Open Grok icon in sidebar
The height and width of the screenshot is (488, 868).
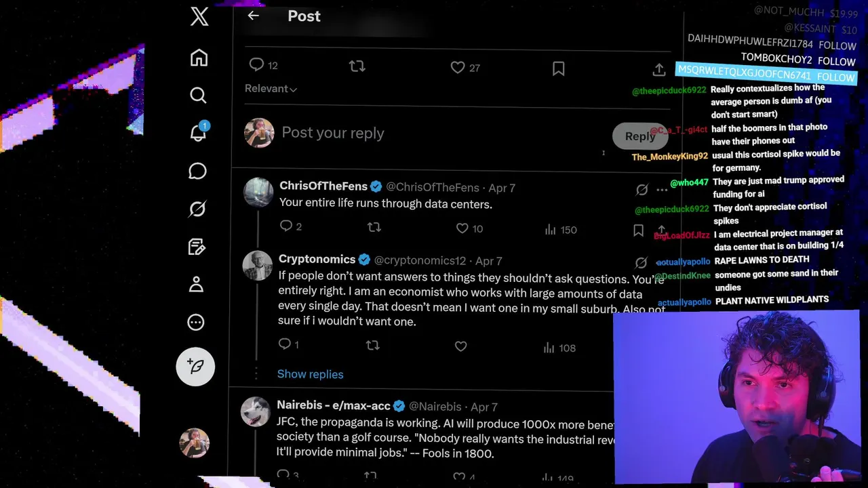click(x=197, y=209)
